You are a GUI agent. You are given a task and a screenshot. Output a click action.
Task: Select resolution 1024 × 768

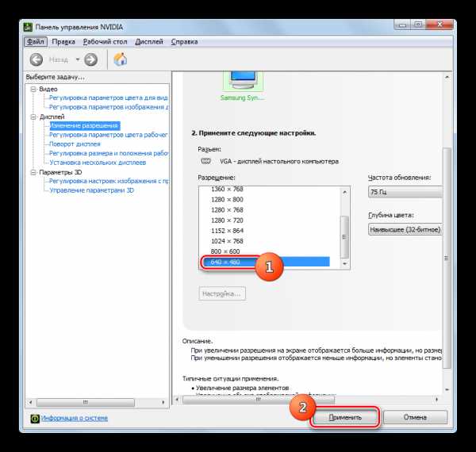coord(227,241)
